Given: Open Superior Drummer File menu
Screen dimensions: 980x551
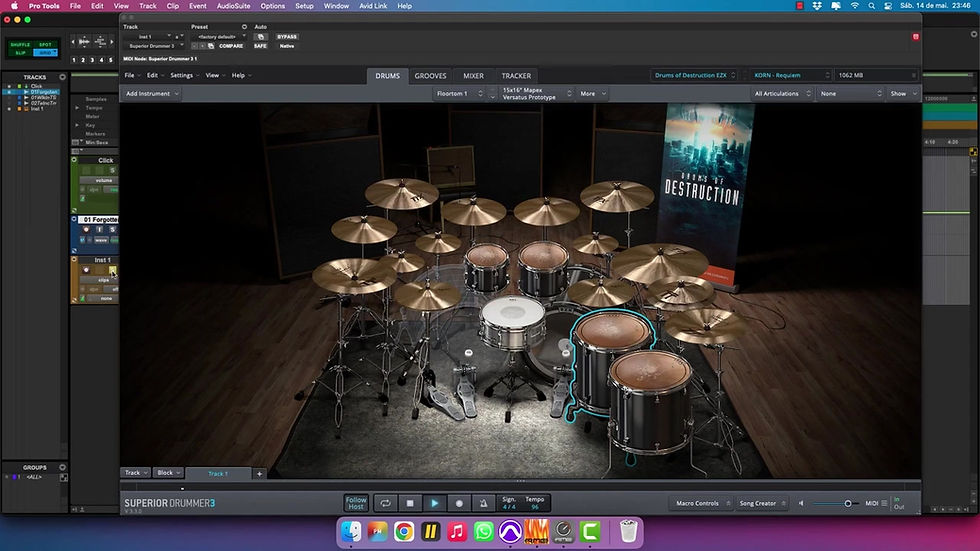Looking at the screenshot, I should [131, 76].
